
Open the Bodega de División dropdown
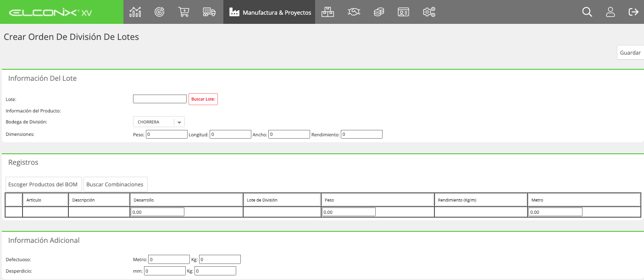(x=159, y=122)
